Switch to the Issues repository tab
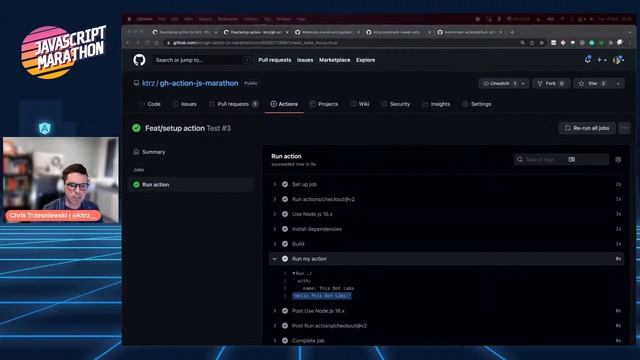Viewport: 640px width, 360px height. pyautogui.click(x=184, y=104)
